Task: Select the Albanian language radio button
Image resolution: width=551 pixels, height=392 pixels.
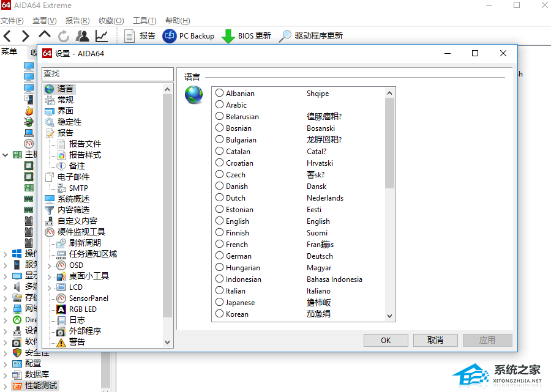Action: pos(220,93)
